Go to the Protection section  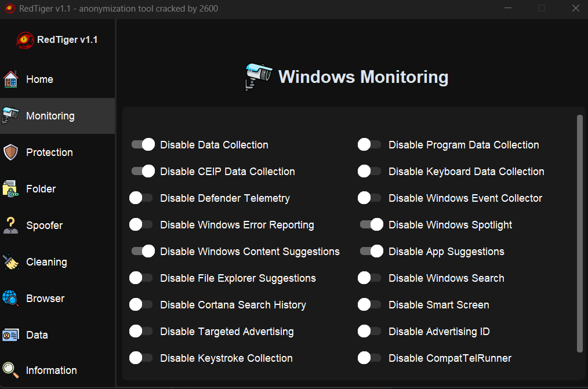point(57,152)
